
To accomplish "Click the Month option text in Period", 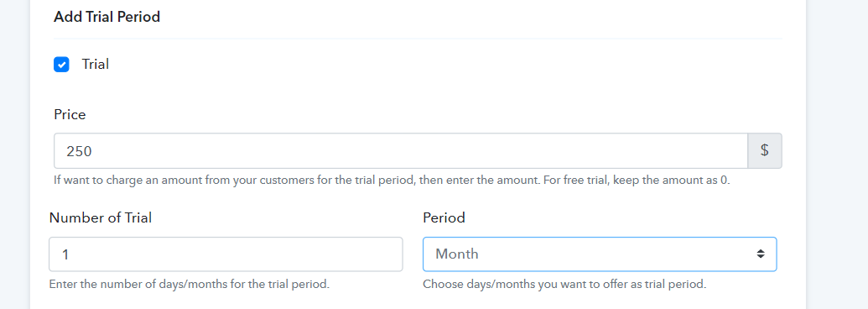I will [457, 254].
